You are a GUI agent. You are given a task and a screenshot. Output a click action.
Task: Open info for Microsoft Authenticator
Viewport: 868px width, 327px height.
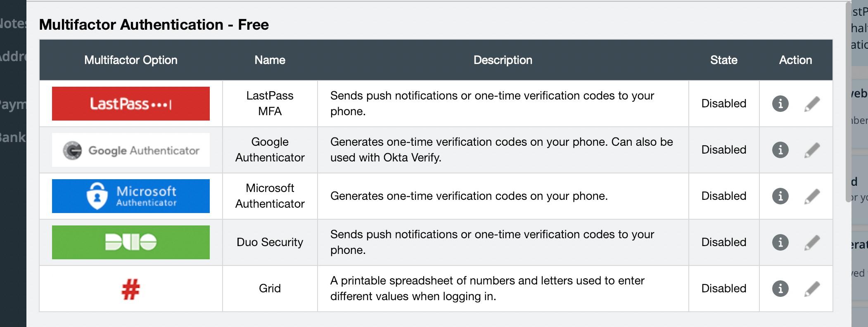point(780,196)
